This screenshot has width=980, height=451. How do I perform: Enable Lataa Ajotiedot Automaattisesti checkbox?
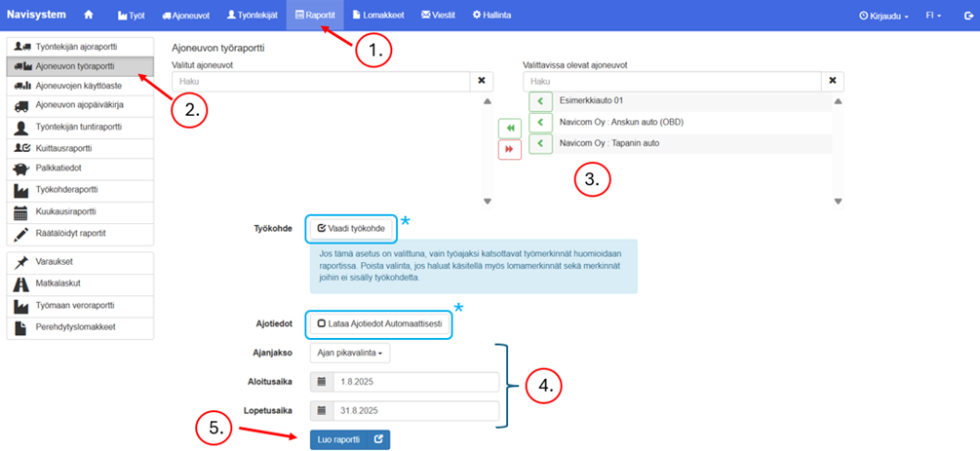click(x=380, y=322)
